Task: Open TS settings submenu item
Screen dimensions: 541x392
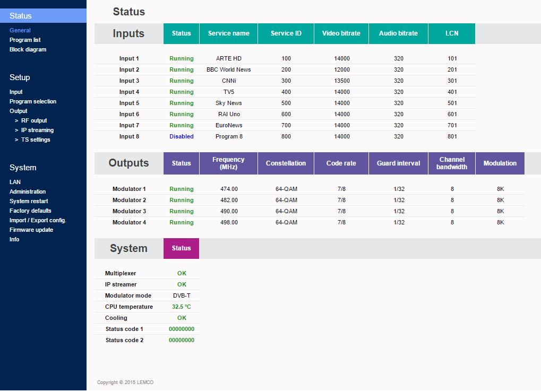Action: point(36,140)
